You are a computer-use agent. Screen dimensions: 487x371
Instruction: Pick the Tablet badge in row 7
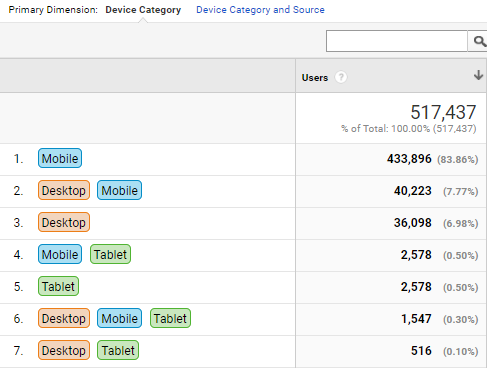click(118, 350)
